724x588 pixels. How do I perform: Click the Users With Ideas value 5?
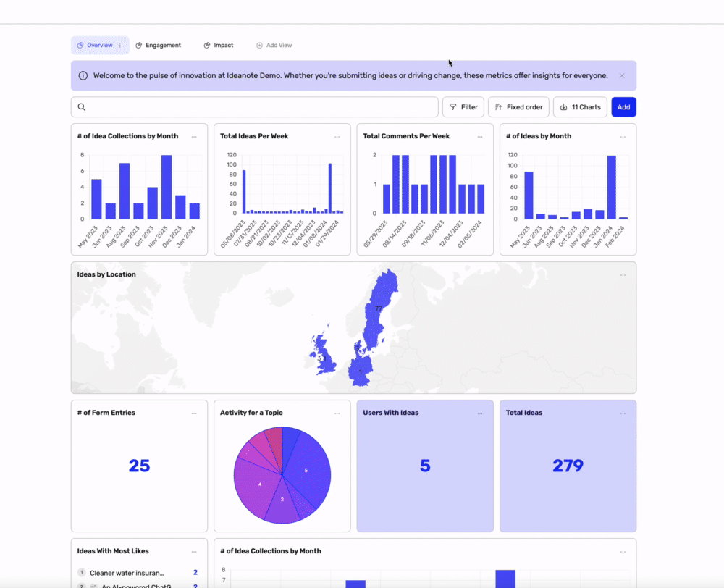pyautogui.click(x=425, y=466)
